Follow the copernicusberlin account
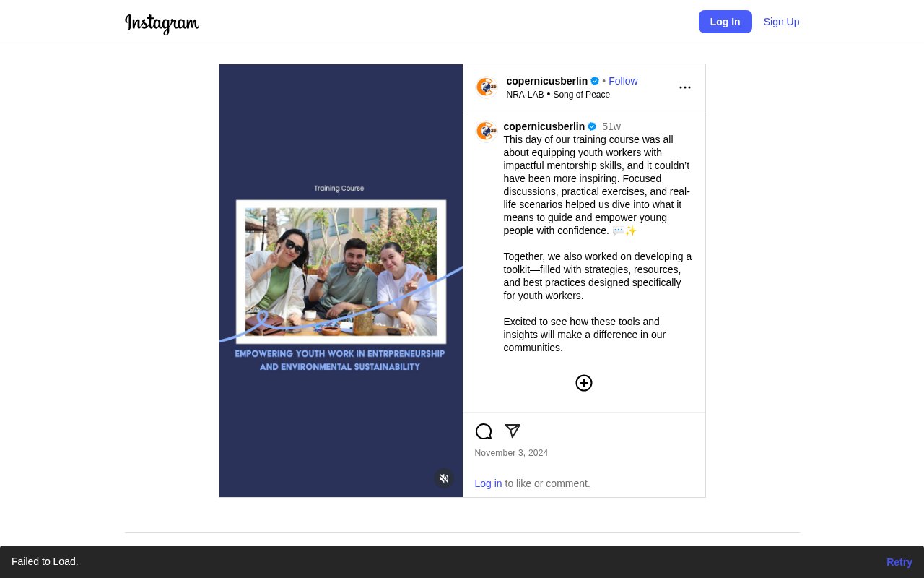The height and width of the screenshot is (578, 924). pyautogui.click(x=623, y=81)
